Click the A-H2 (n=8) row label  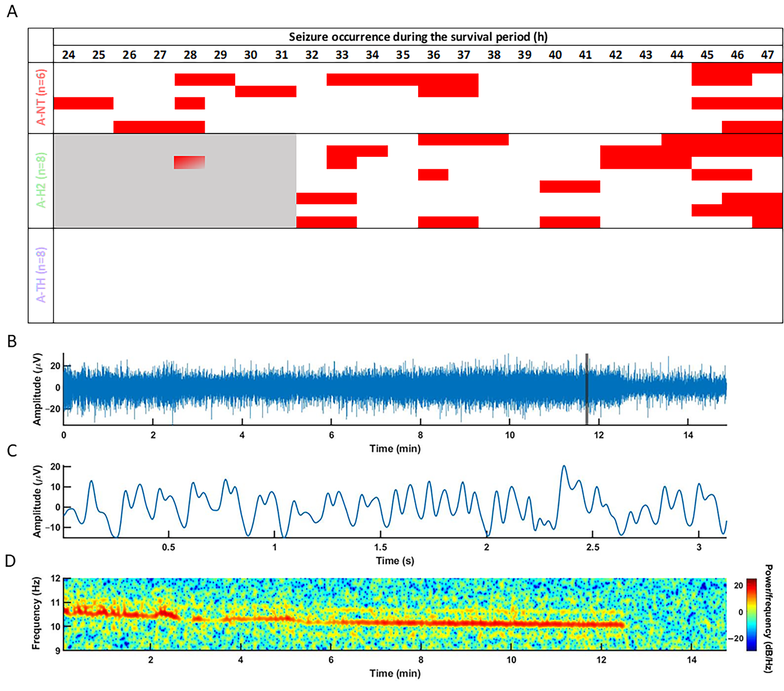point(41,180)
